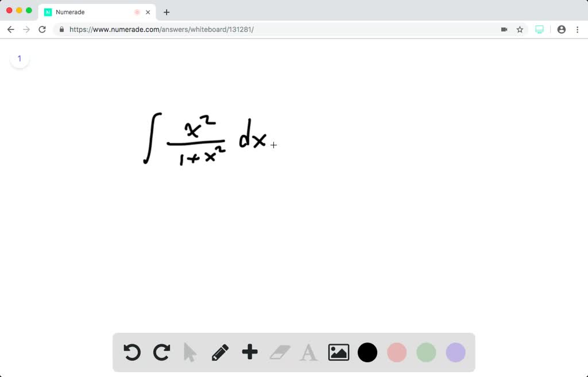Image resolution: width=588 pixels, height=377 pixels.
Task: Click the screen-share extension icon
Action: pyautogui.click(x=539, y=29)
